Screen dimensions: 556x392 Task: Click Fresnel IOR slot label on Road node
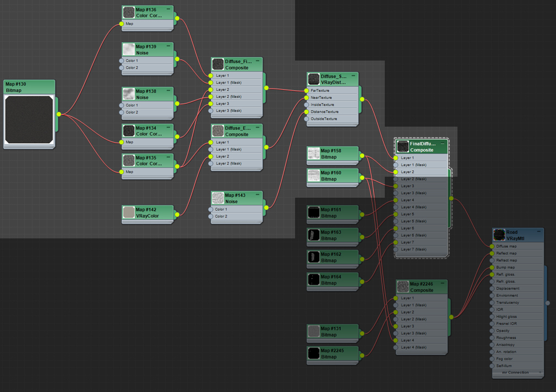point(506,324)
